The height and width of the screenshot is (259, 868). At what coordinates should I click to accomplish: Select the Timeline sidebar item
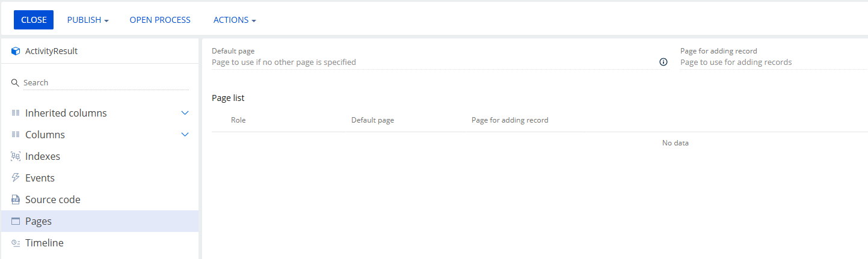click(x=100, y=243)
